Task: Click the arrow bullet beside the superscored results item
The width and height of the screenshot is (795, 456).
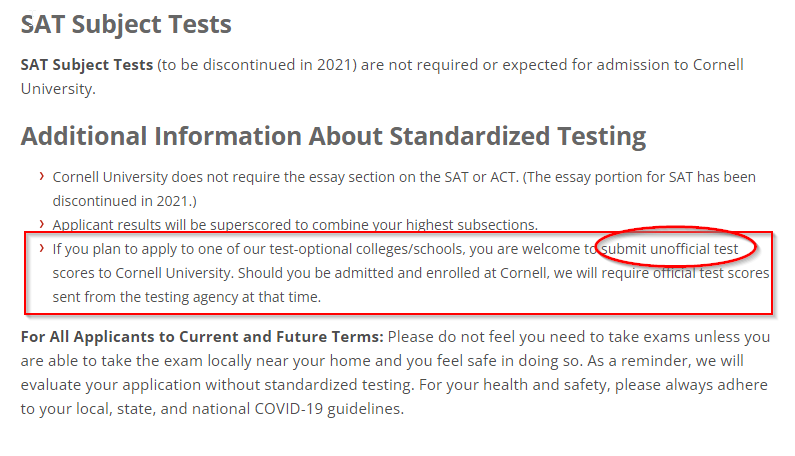Action: pyautogui.click(x=42, y=224)
